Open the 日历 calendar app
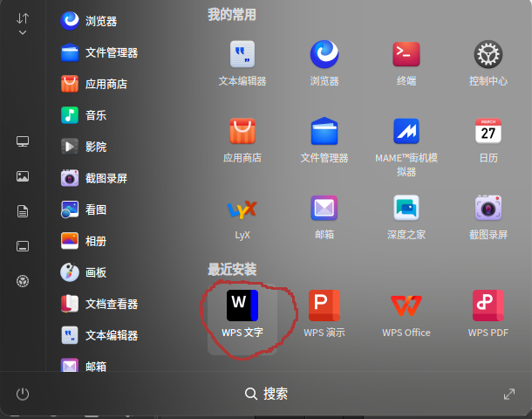 point(488,141)
